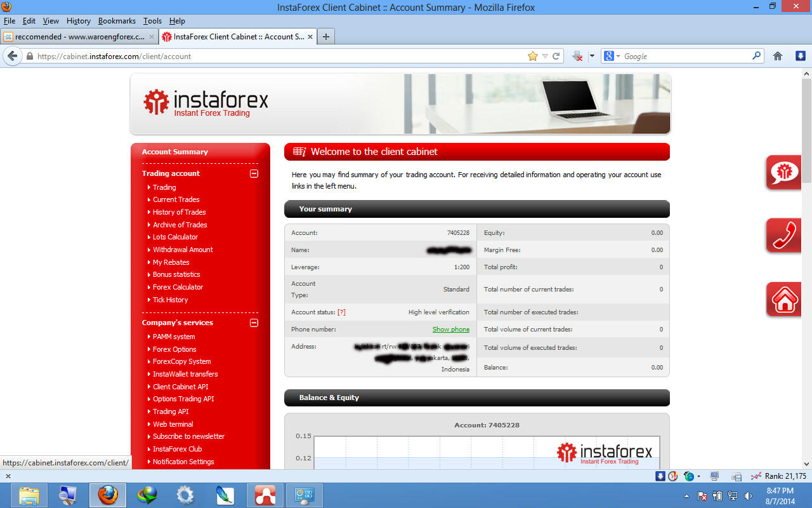This screenshot has height=508, width=812.
Task: Click the red house home button
Action: click(784, 299)
